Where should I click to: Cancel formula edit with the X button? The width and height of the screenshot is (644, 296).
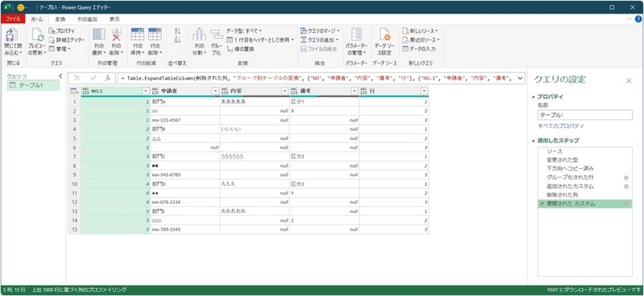pyautogui.click(x=76, y=77)
